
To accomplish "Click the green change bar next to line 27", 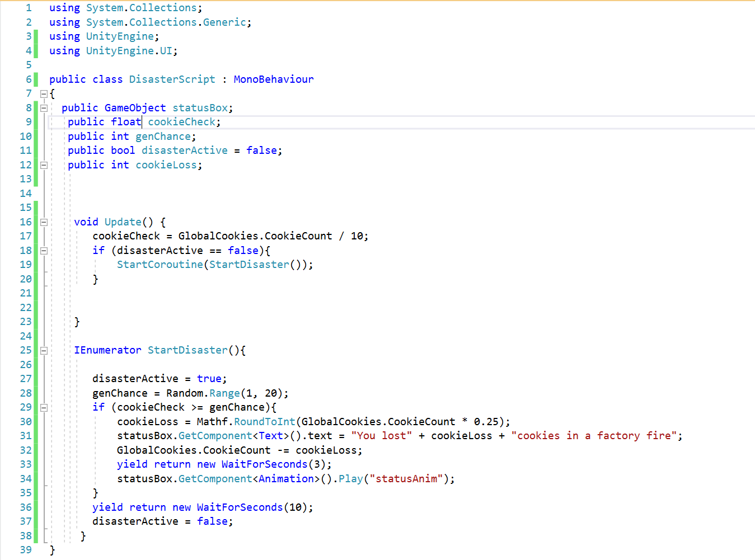I will 35,379.
